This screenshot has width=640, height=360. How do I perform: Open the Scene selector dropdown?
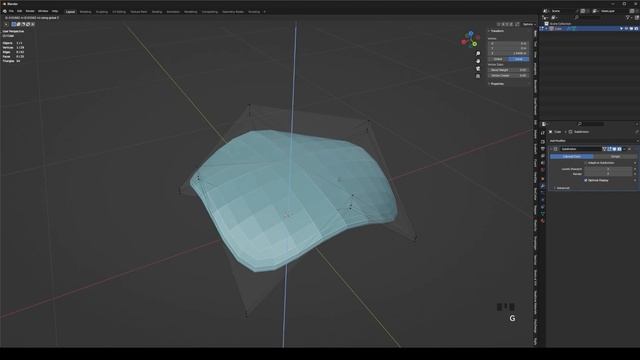pyautogui.click(x=546, y=11)
